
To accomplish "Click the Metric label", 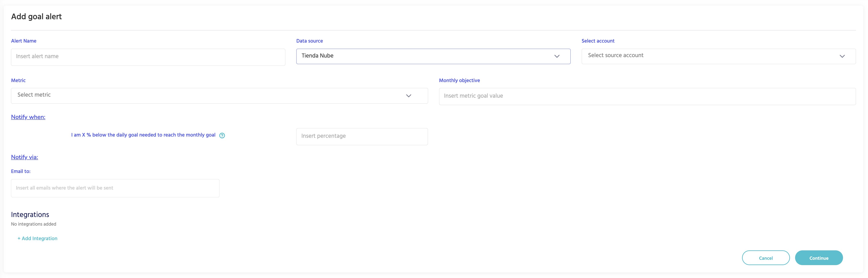I will point(18,80).
